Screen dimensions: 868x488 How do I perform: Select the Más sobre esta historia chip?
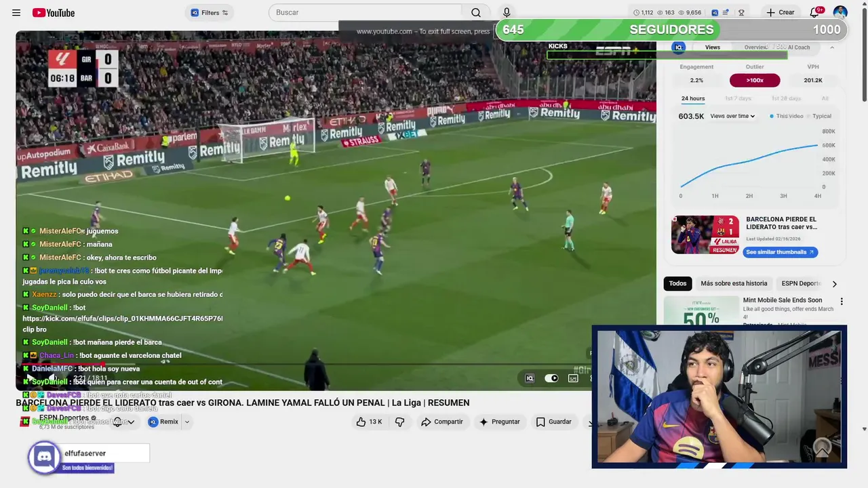point(734,284)
